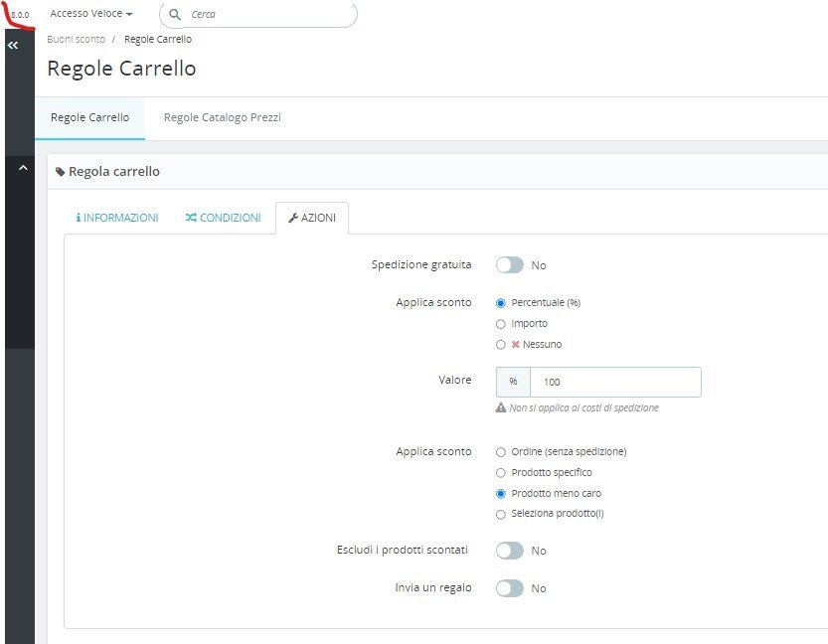The image size is (828, 644).
Task: Click the Valore percentage input field
Action: (x=615, y=383)
